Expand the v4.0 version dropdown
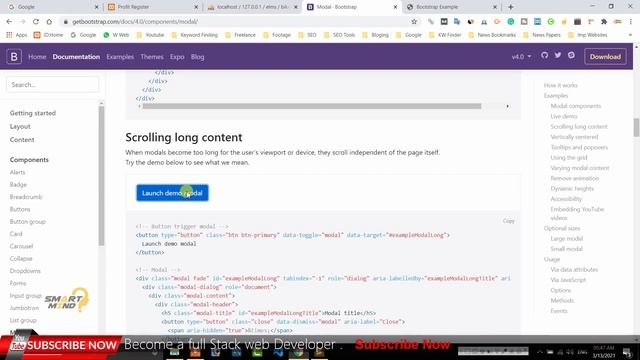The width and height of the screenshot is (640, 360). (x=522, y=57)
